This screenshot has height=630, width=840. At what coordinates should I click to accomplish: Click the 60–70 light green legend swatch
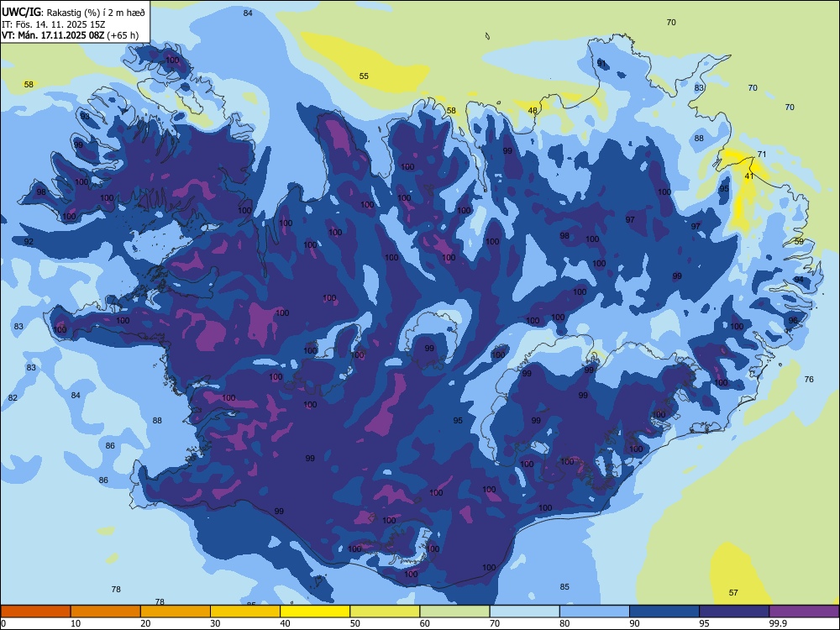pos(454,612)
